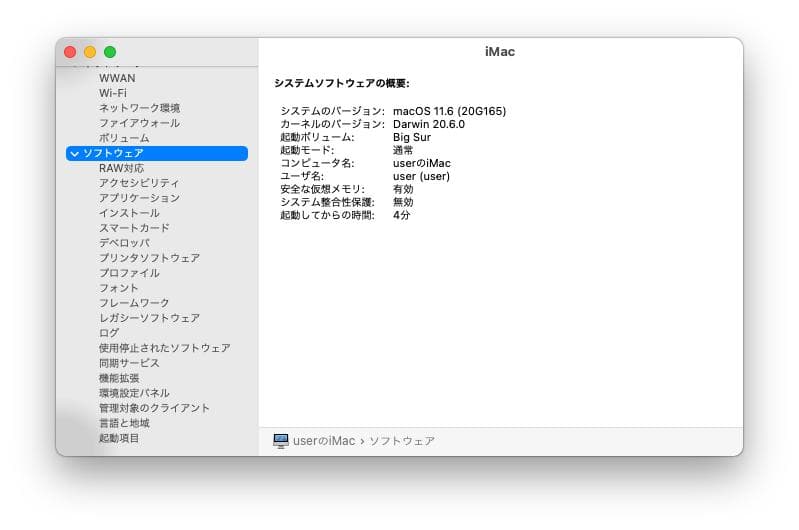Click ソフトウェア in the bottom path bar

pyautogui.click(x=402, y=441)
